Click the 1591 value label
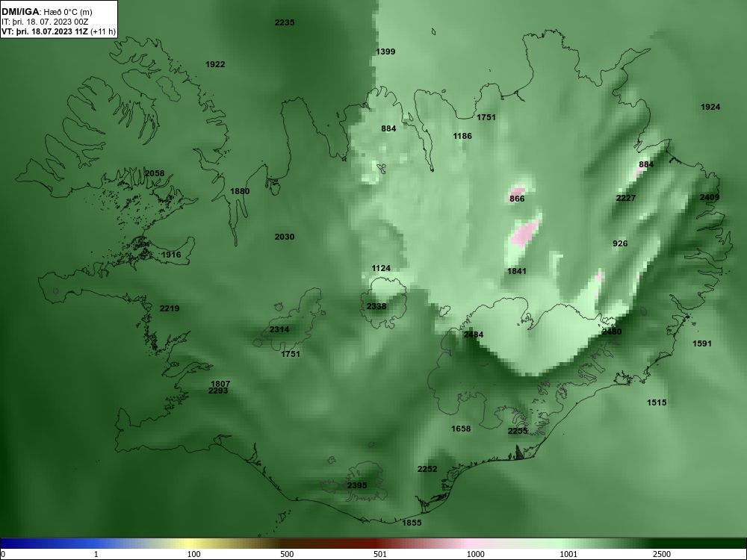The height and width of the screenshot is (560, 747). click(x=701, y=343)
